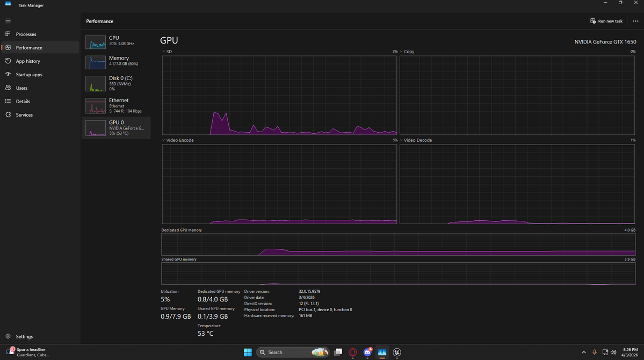Click the PCI bus 1 physical location
This screenshot has height=360, width=644.
[325, 310]
